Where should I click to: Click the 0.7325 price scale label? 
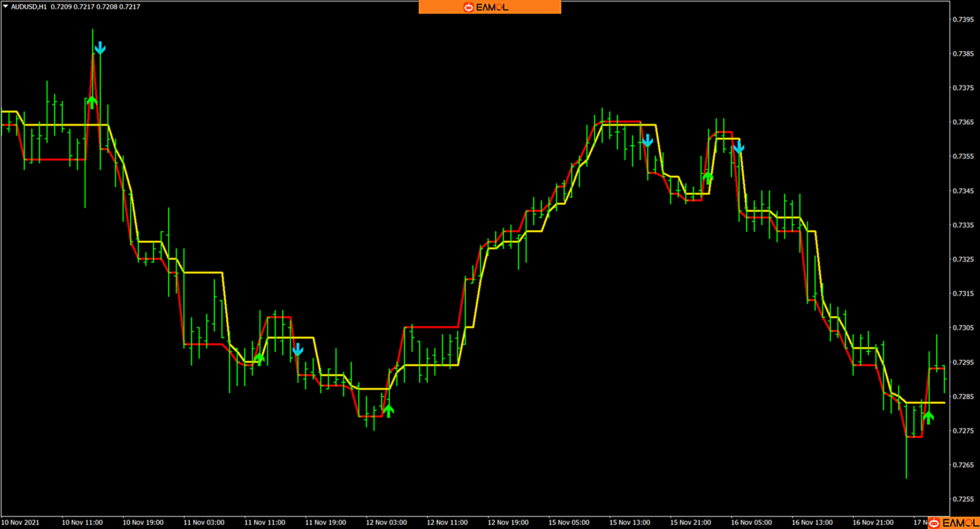click(x=963, y=259)
